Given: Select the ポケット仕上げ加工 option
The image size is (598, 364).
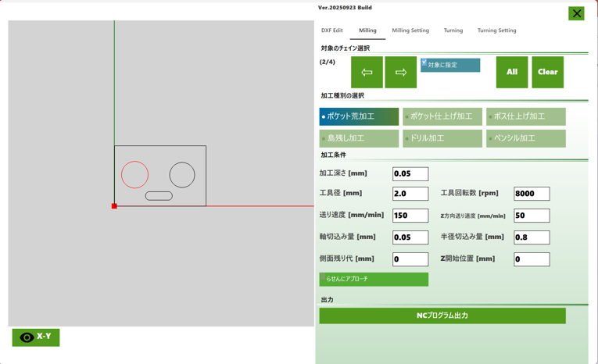Looking at the screenshot, I should click(x=442, y=116).
